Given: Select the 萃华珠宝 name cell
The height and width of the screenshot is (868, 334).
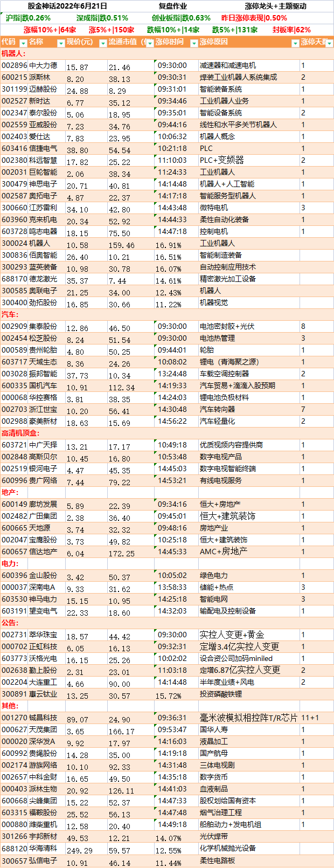Looking at the screenshot, I should point(46,635).
